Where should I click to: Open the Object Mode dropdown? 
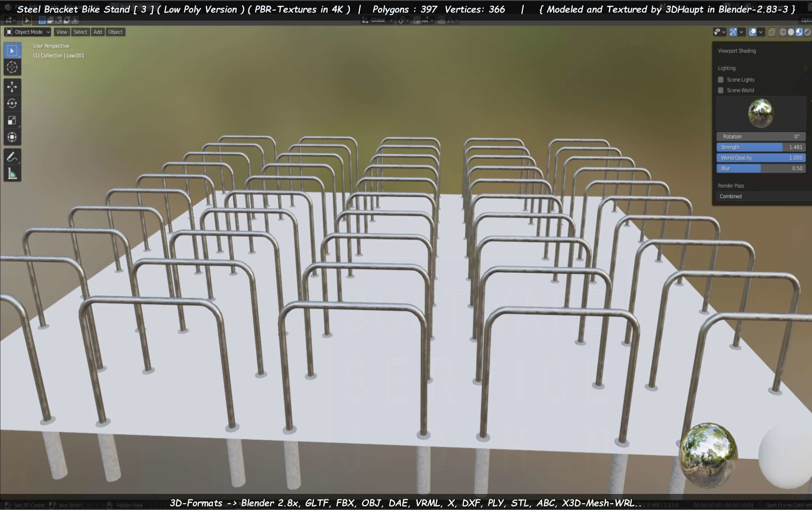click(x=28, y=32)
